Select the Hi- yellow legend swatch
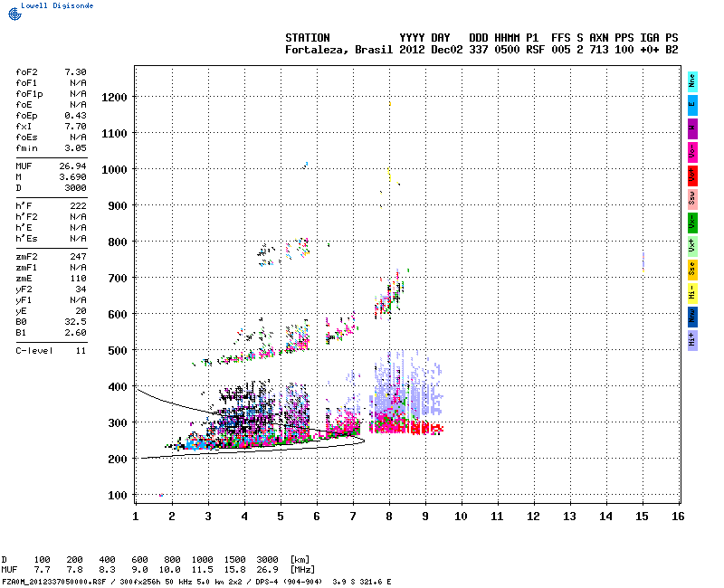Screen dimensions: 724x588 coord(692,293)
